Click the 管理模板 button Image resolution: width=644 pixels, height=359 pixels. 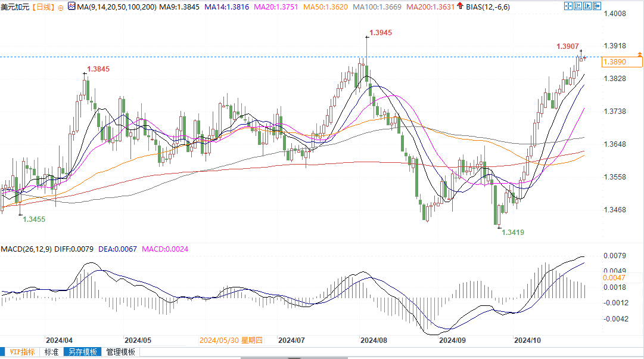pos(121,352)
